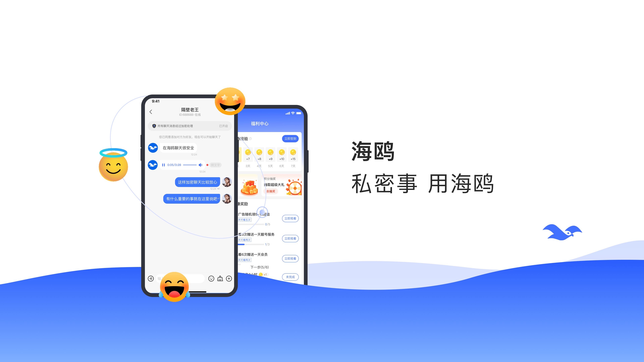Click the microphone icon in chat bar

[x=150, y=278]
